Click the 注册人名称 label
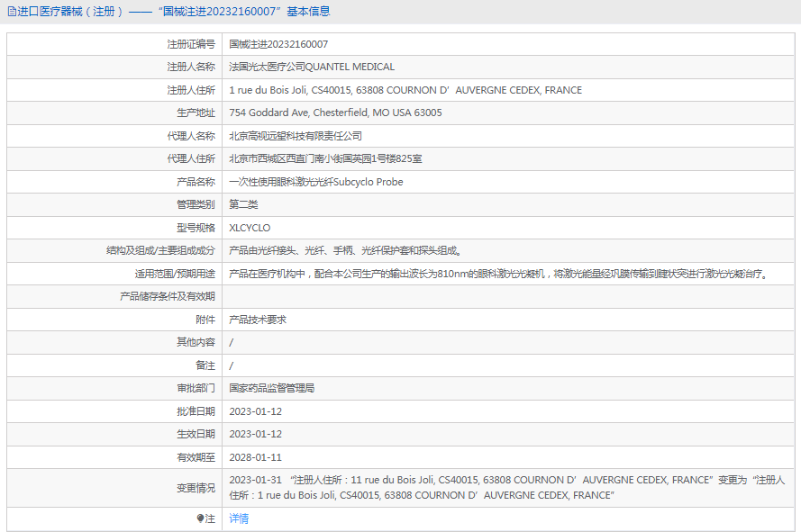Image resolution: width=801 pixels, height=532 pixels. click(x=191, y=67)
